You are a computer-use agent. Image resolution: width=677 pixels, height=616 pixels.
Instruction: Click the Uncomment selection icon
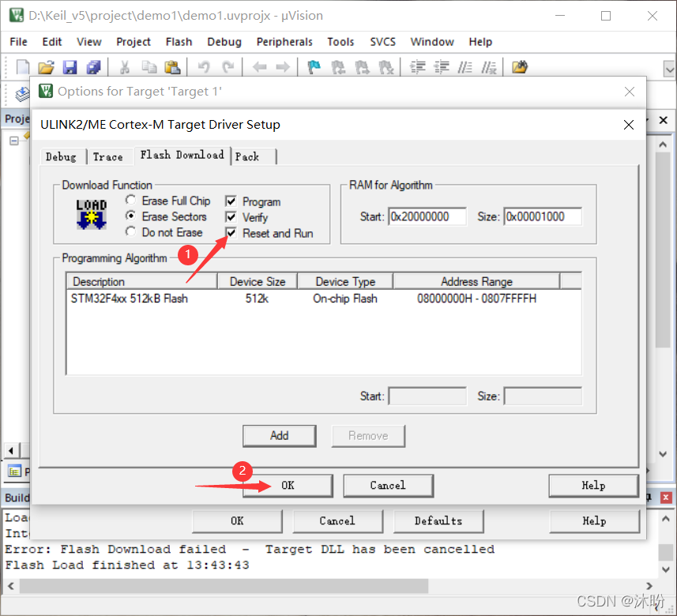pos(489,67)
